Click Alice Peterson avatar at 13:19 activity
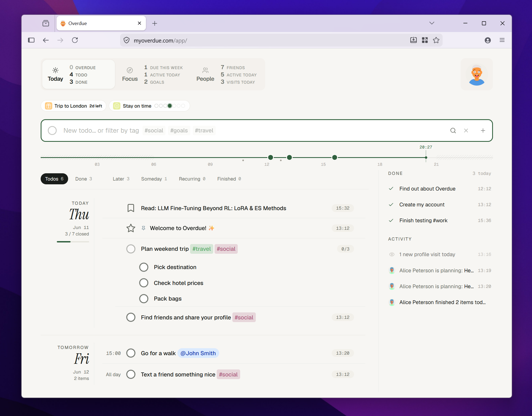This screenshot has width=532, height=416. coord(392,270)
